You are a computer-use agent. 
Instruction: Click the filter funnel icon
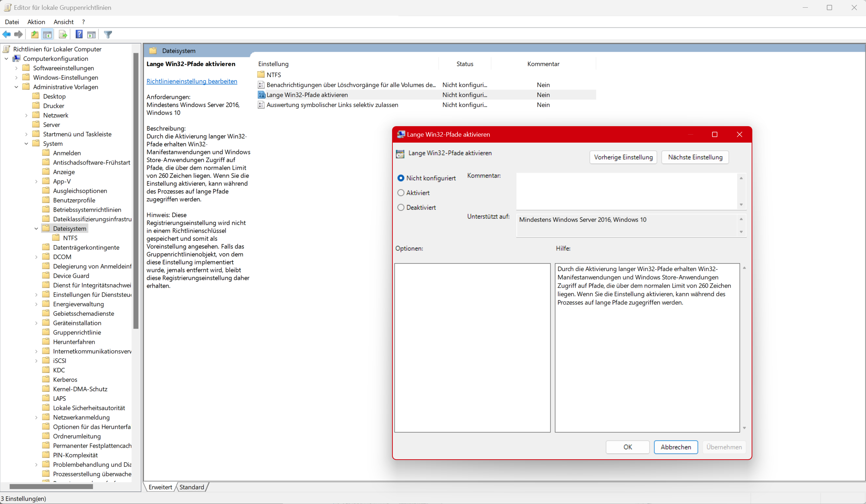pyautogui.click(x=108, y=34)
